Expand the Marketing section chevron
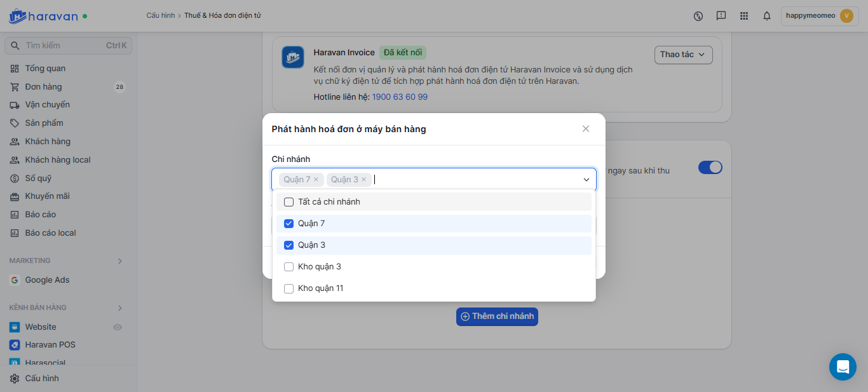 (x=120, y=261)
